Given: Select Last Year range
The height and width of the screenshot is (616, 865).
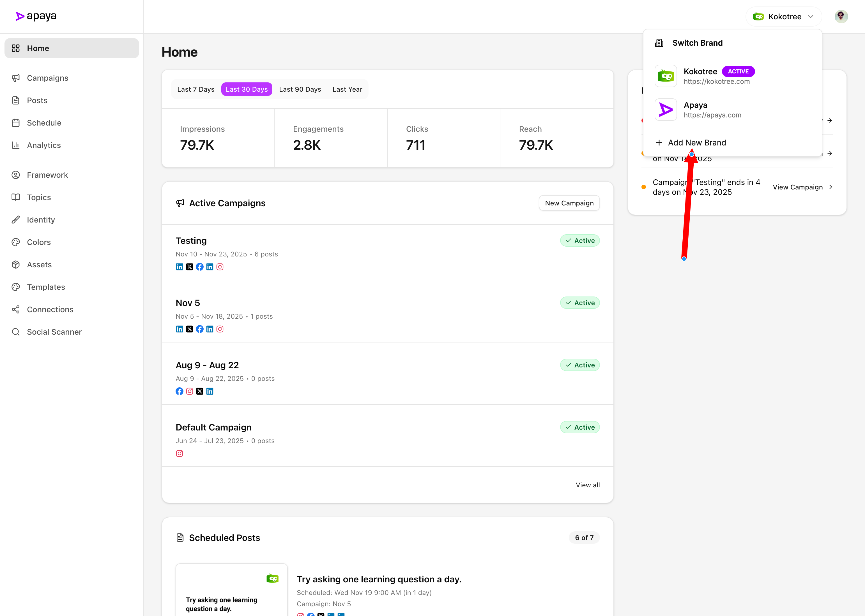Looking at the screenshot, I should click(x=347, y=89).
